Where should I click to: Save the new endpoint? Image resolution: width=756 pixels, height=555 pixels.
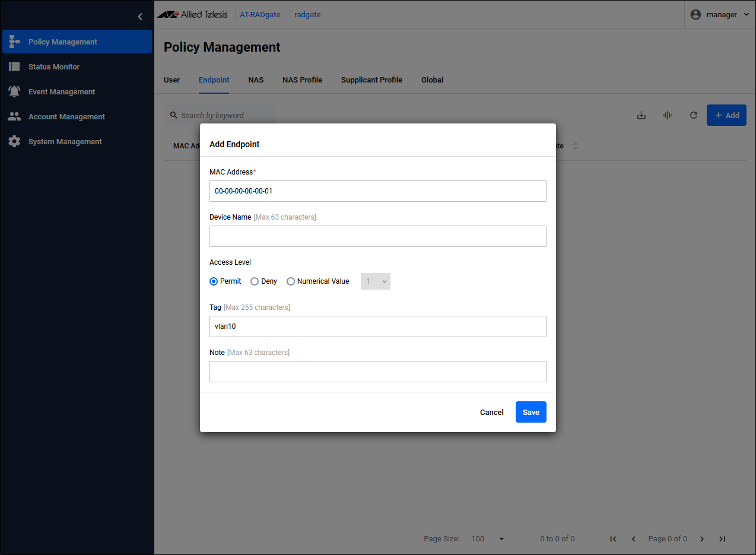point(531,412)
